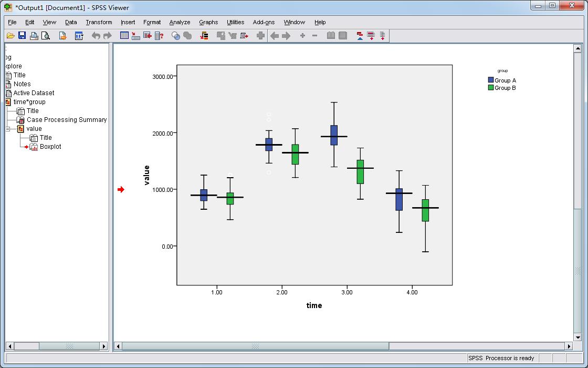Click the Print icon in the toolbar
588x368 pixels.
click(34, 36)
